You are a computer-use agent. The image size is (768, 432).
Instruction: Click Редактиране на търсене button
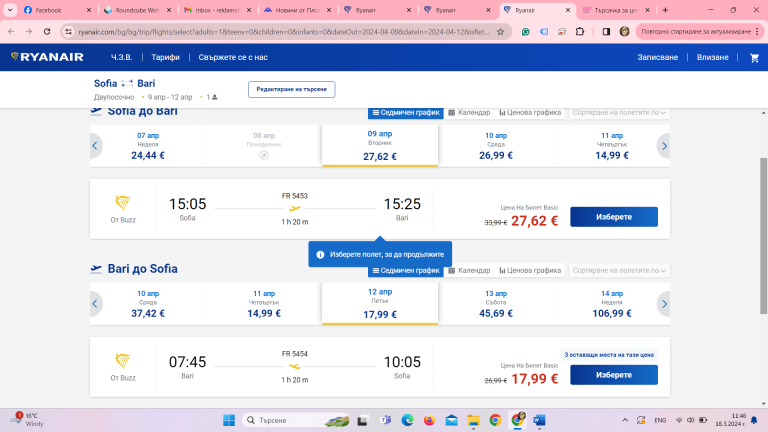(291, 89)
